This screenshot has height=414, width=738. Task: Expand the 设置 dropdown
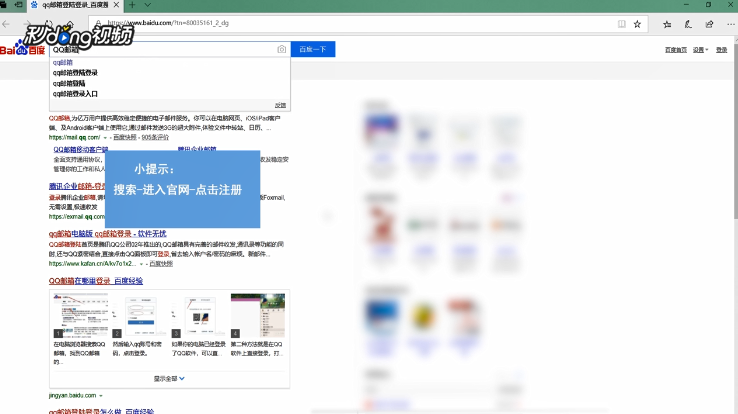click(700, 50)
